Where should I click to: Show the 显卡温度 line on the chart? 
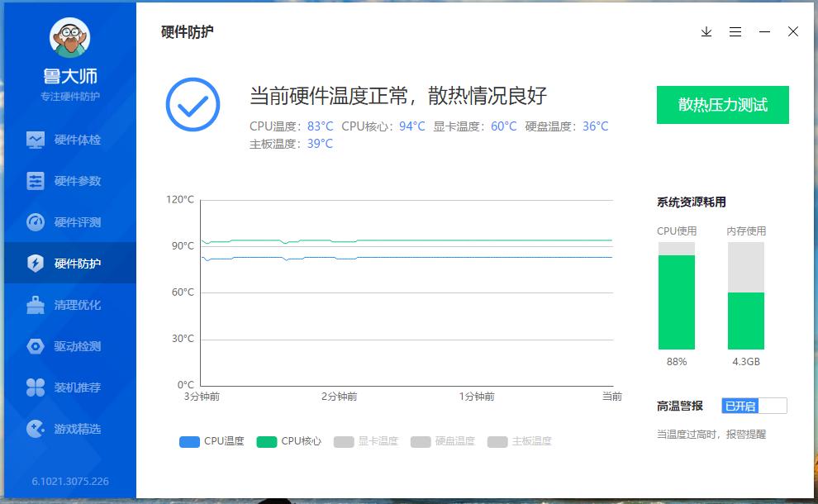pos(366,440)
